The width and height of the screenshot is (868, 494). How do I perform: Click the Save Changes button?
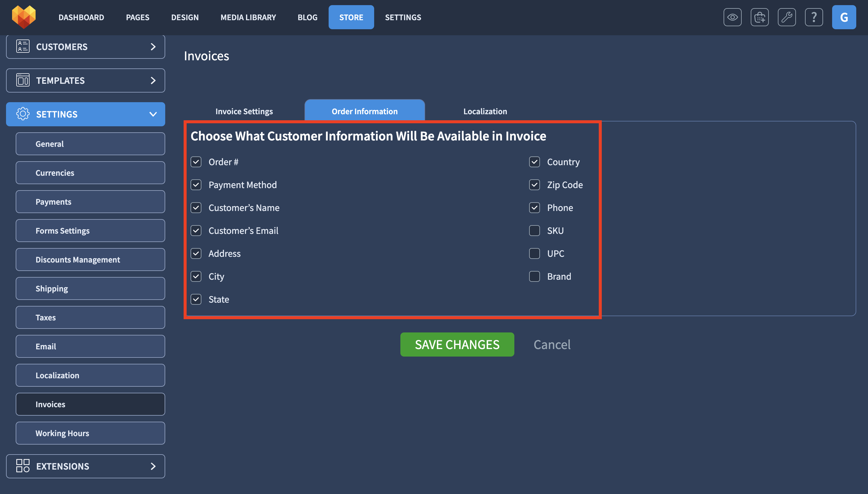457,345
